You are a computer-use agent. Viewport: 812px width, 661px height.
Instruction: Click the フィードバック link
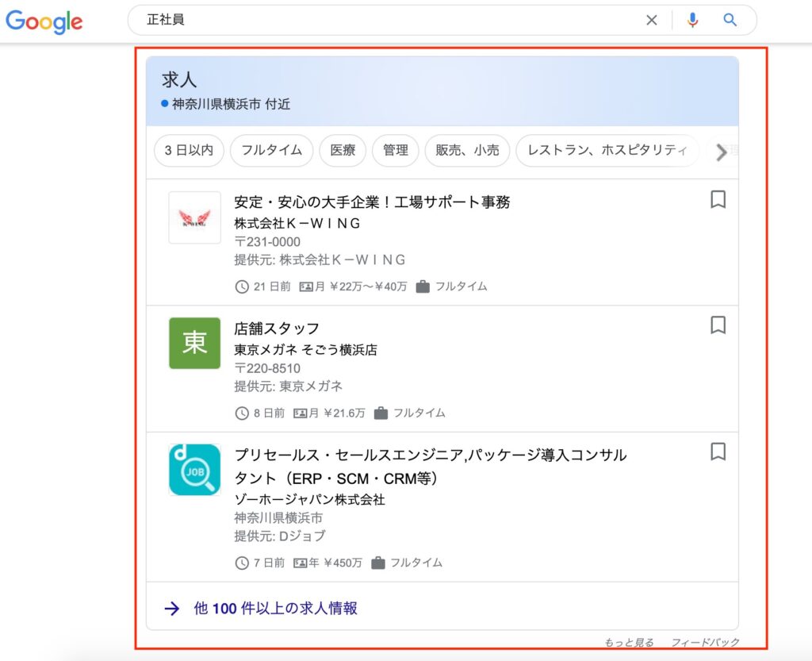tap(705, 642)
